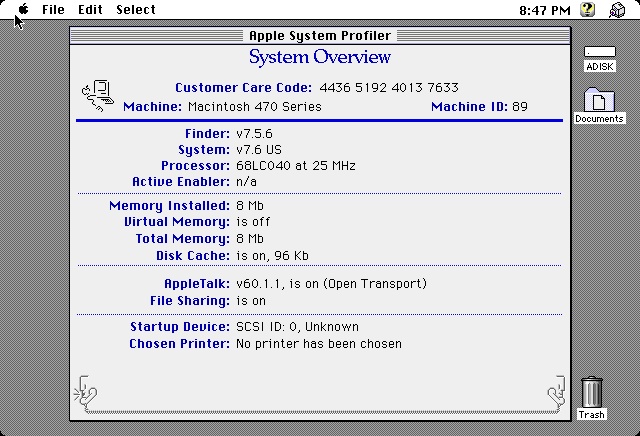Click the System version v7.6 US

(x=259, y=150)
